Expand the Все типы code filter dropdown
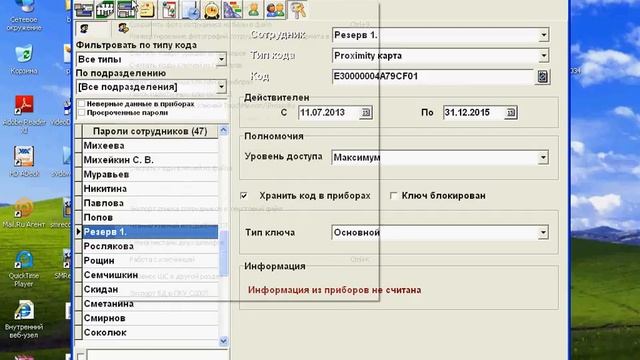Image resolution: width=640 pixels, height=360 pixels. [221, 60]
